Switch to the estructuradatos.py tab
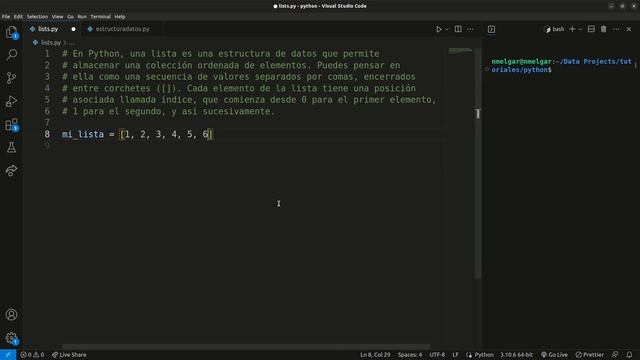Screen dimensions: 640x360 [122, 29]
